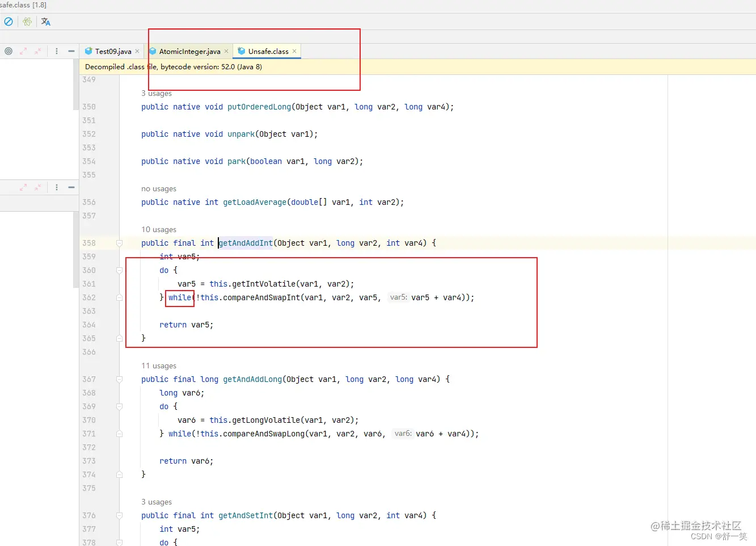The height and width of the screenshot is (546, 756).
Task: Click the park method name on line 354
Action: [236, 161]
